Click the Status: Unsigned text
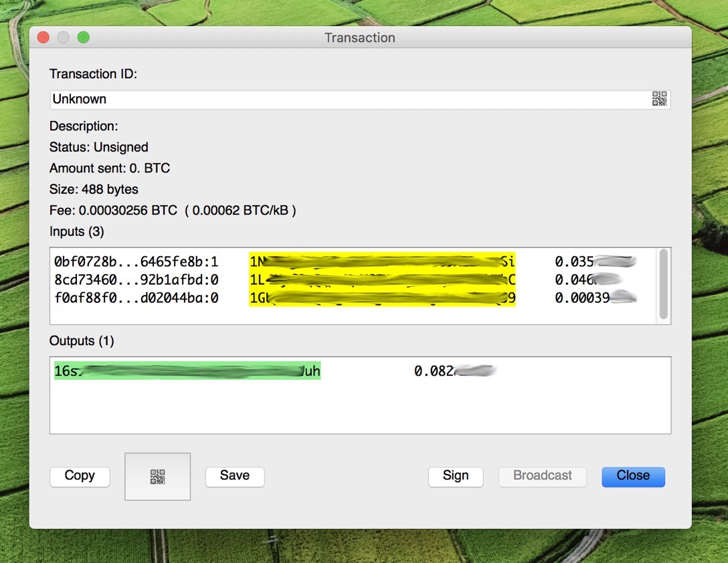The width and height of the screenshot is (728, 563). 99,147
